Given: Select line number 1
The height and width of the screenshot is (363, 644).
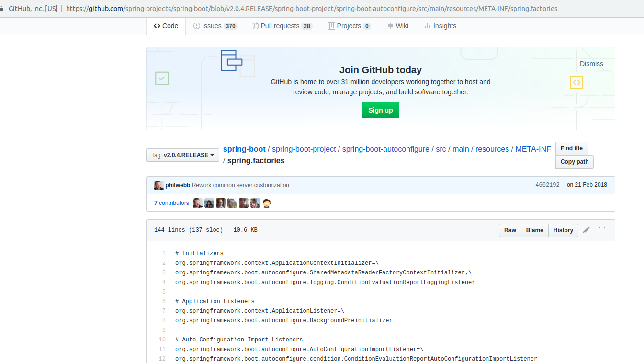Looking at the screenshot, I should 164,253.
